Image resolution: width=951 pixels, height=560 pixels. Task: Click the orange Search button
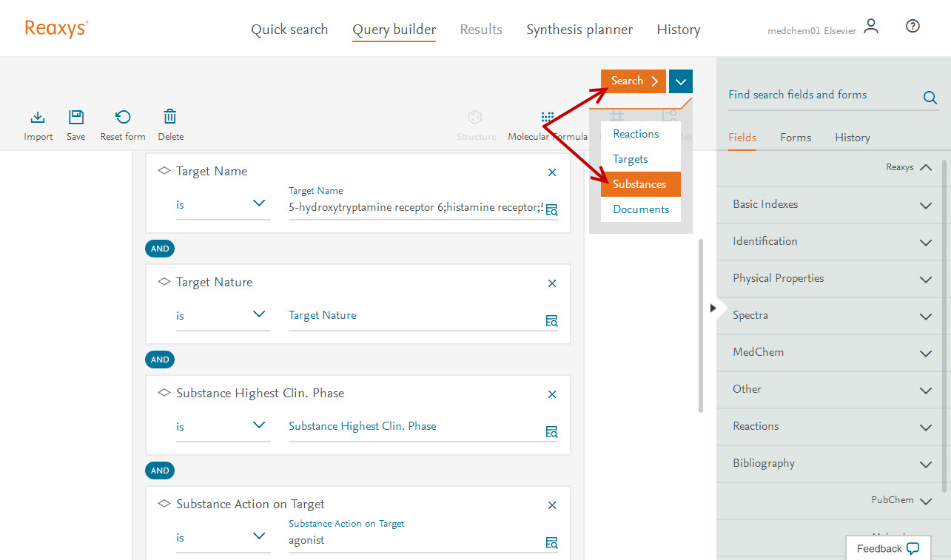coord(634,81)
